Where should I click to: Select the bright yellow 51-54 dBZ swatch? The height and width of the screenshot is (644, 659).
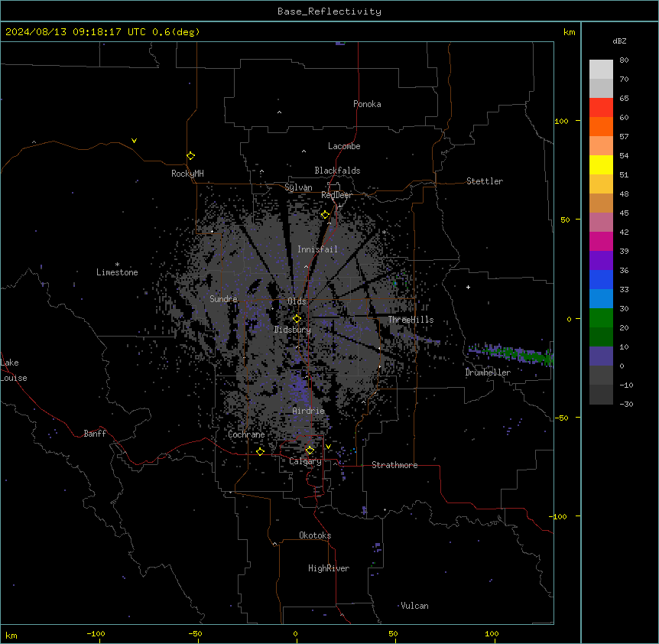[601, 164]
